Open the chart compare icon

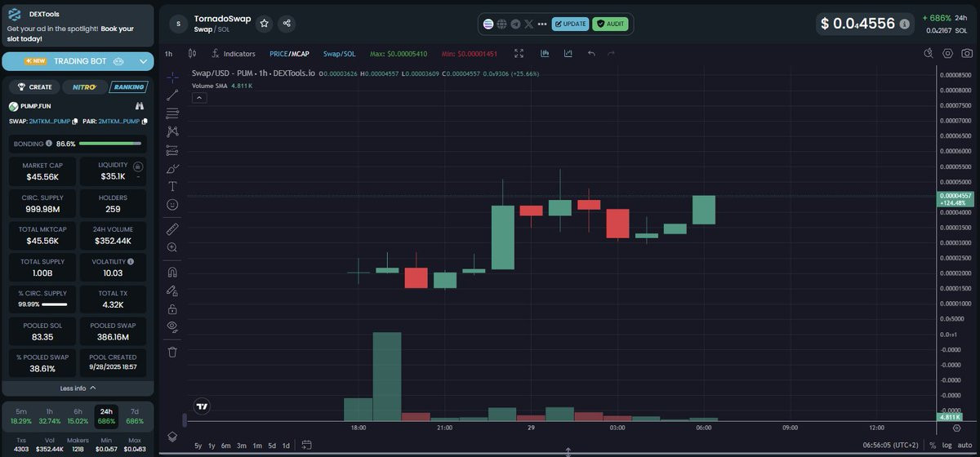pyautogui.click(x=568, y=54)
